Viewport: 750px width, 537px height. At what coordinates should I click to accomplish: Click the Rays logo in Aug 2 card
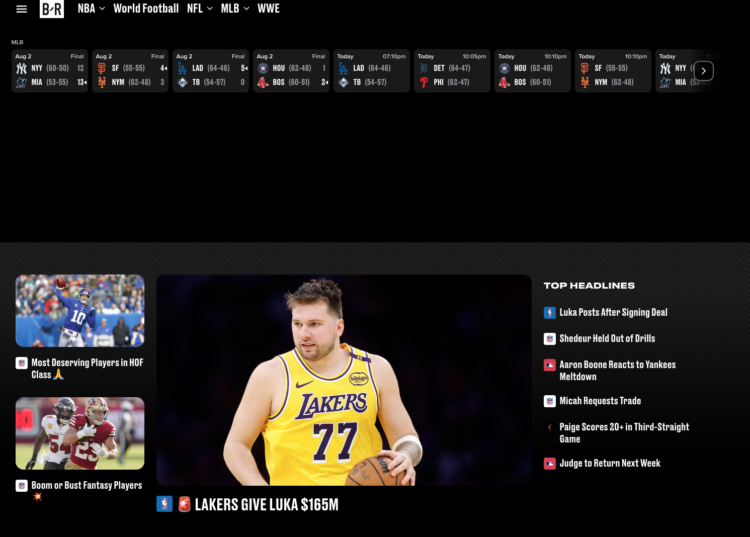pyautogui.click(x=182, y=82)
